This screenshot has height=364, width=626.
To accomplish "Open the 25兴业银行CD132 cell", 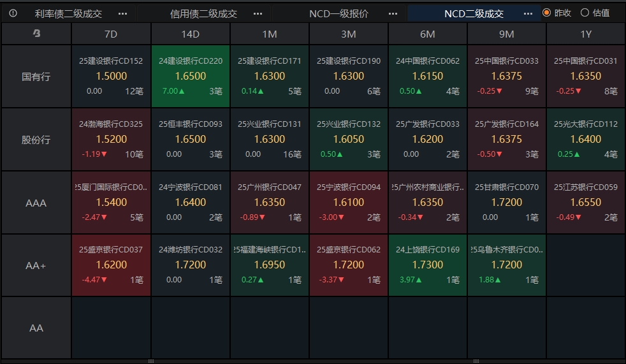I will tap(349, 140).
